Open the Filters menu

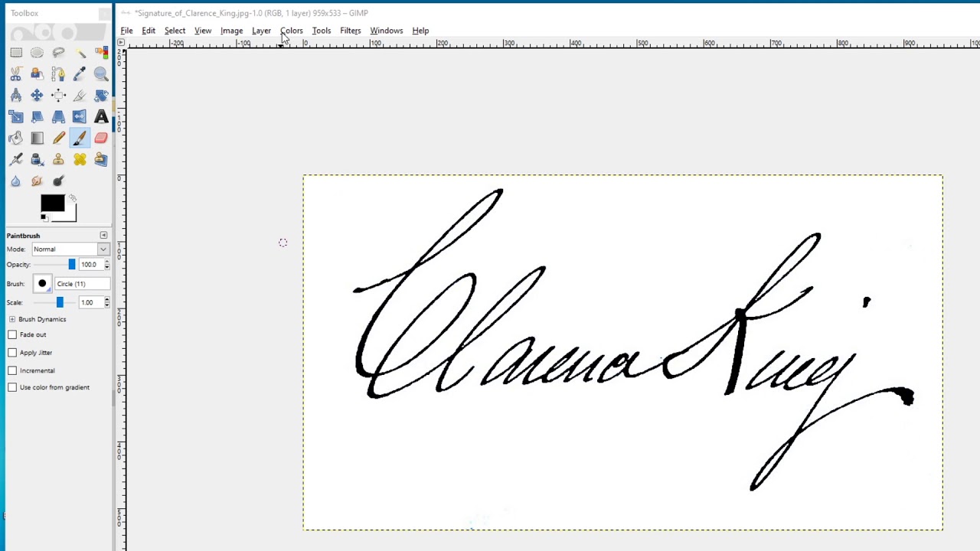[x=350, y=31]
